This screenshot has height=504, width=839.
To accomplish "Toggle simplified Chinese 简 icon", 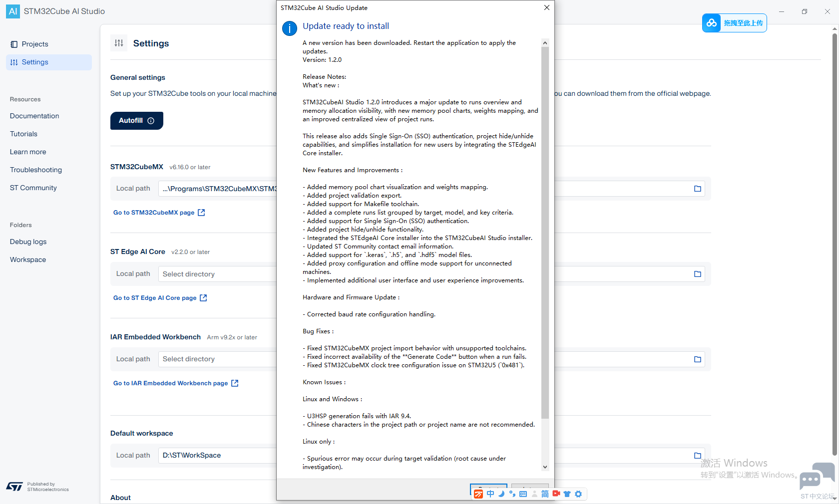I will click(545, 494).
